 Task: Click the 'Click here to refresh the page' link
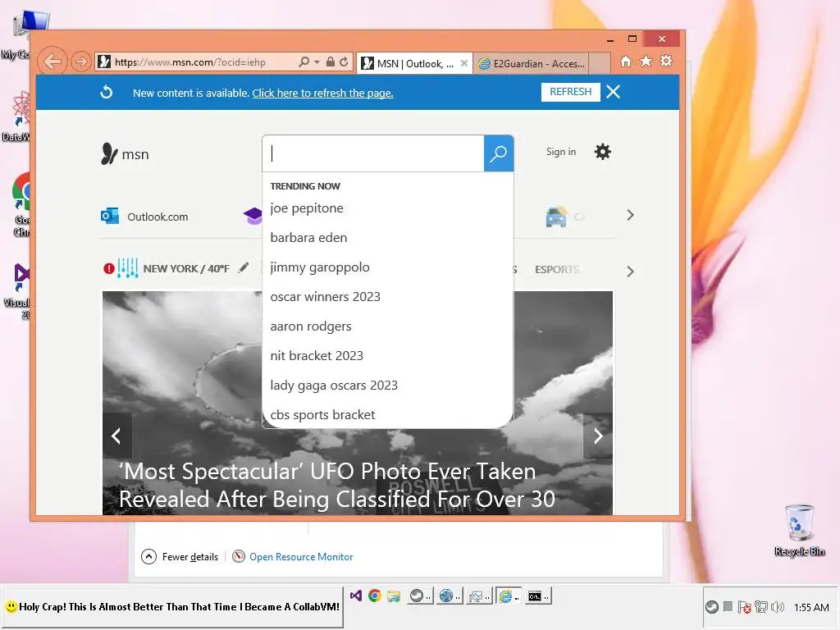(x=322, y=93)
